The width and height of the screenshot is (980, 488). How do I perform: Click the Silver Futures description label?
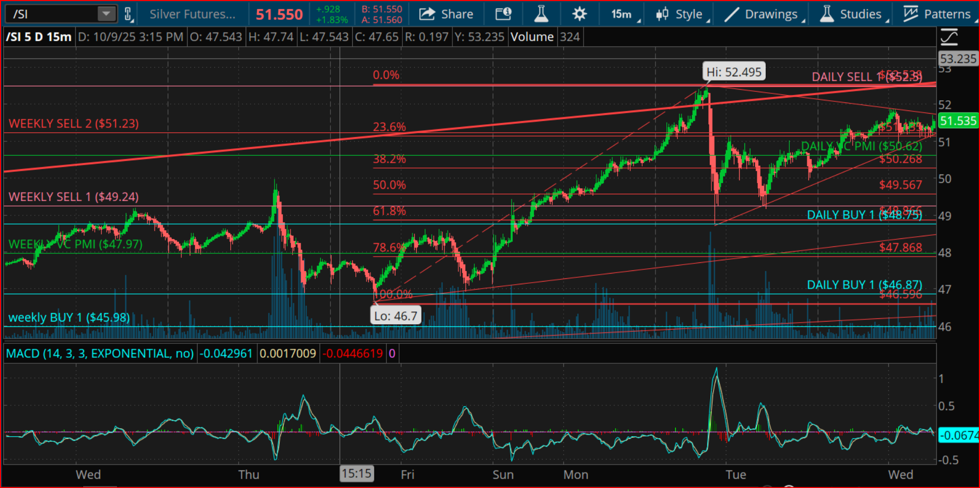tap(192, 14)
